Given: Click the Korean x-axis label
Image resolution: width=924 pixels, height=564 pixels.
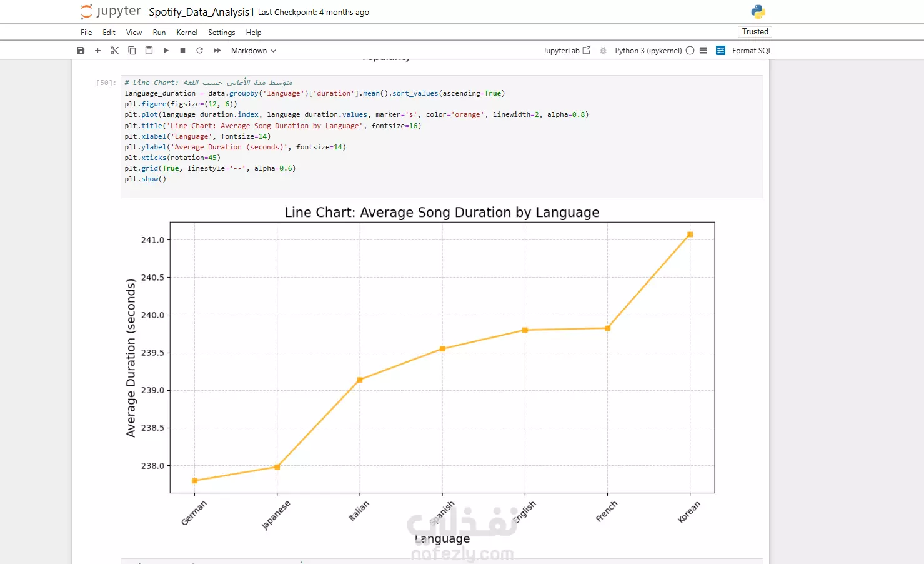Looking at the screenshot, I should pyautogui.click(x=689, y=511).
